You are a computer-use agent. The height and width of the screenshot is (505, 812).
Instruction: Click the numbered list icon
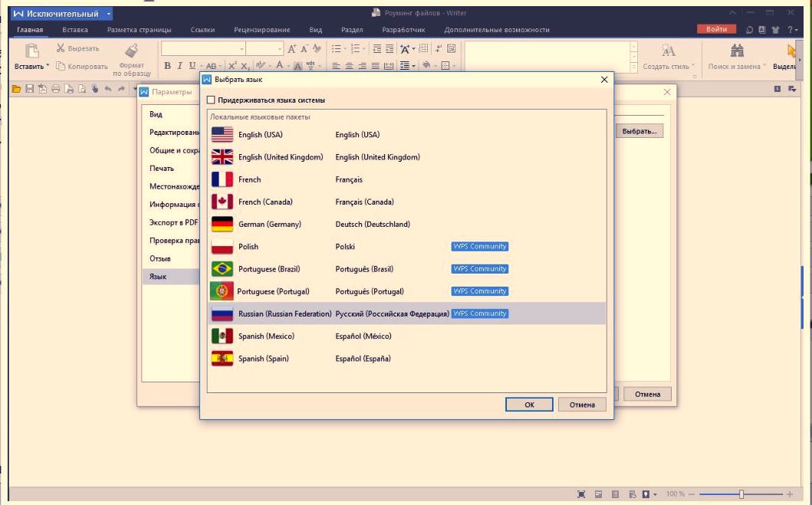[x=356, y=48]
